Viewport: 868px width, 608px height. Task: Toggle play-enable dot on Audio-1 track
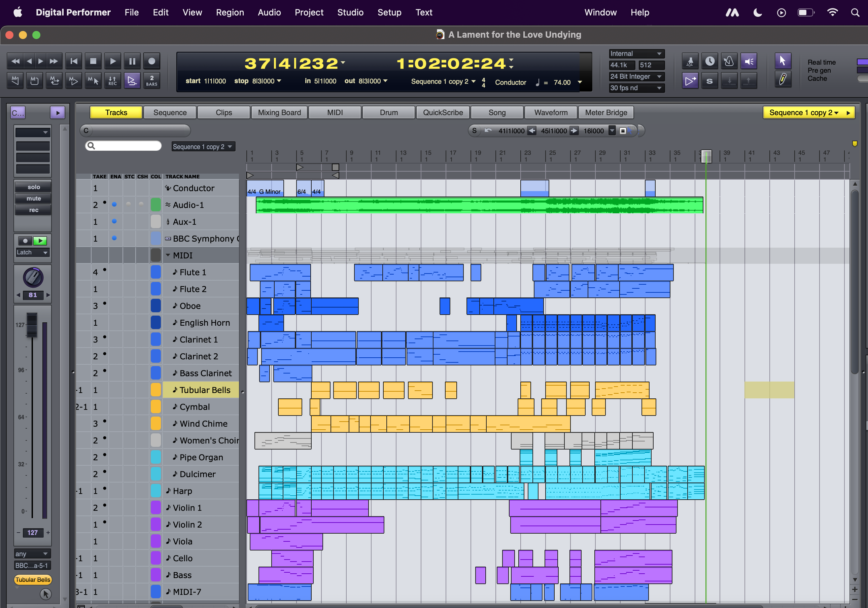pos(114,205)
